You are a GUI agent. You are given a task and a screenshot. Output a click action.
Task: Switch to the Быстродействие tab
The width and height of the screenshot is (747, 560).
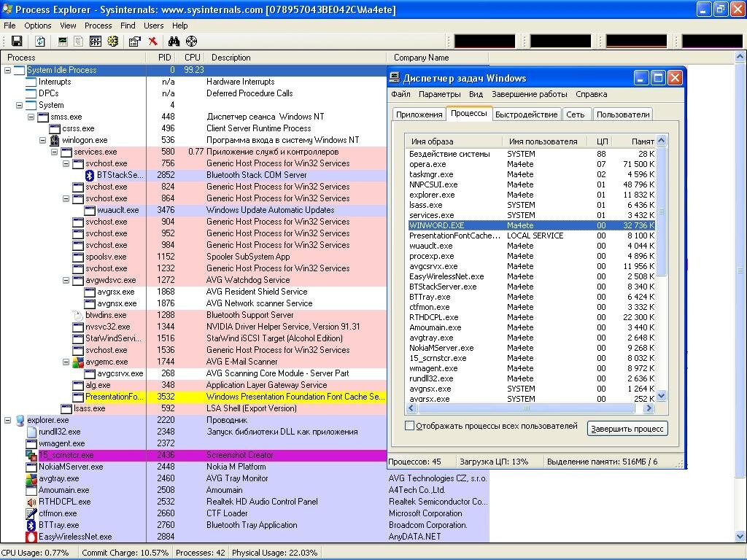coord(527,114)
